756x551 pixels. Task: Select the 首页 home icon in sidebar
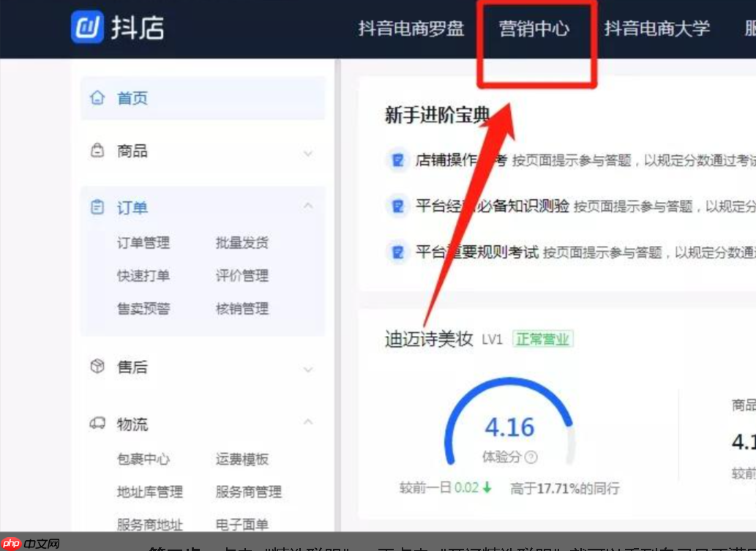(x=96, y=96)
